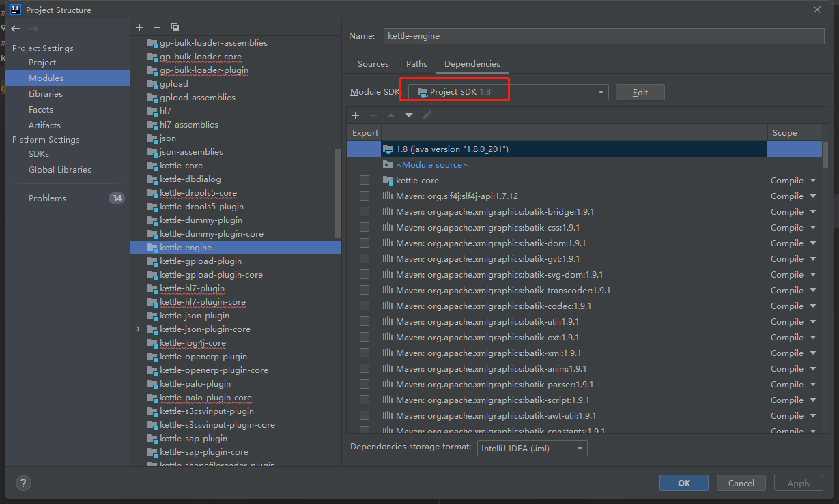The image size is (839, 504).
Task: Toggle export checkbox for batik-codec
Action: click(x=365, y=306)
